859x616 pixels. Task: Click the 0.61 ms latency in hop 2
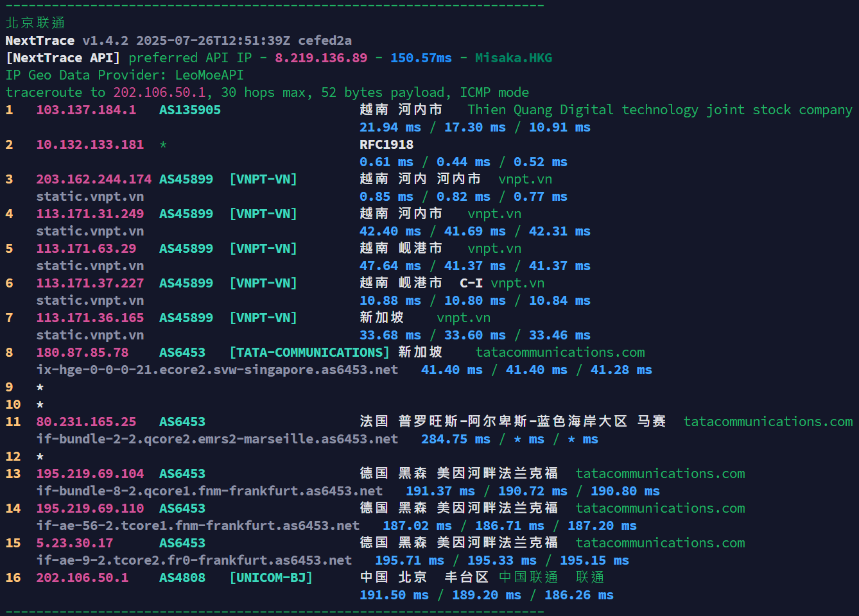click(386, 162)
